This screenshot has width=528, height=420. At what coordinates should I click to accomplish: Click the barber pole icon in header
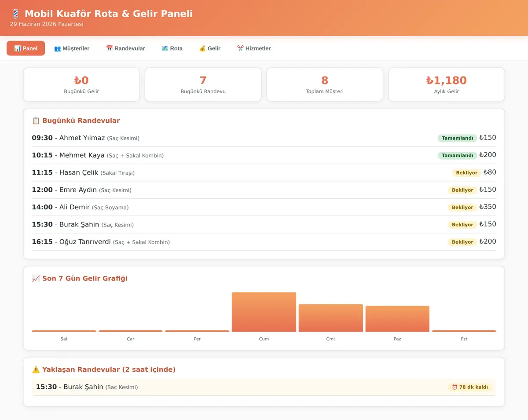(15, 14)
